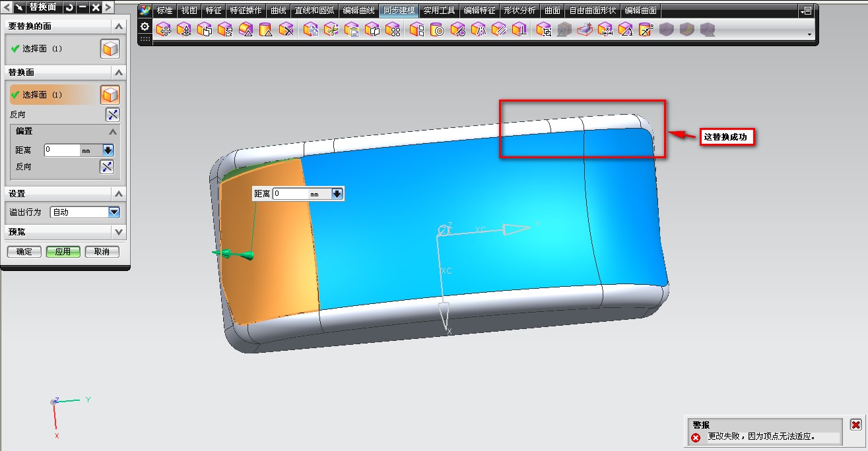Select the Make Symmetric tool icon
This screenshot has height=451, width=868.
click(479, 29)
